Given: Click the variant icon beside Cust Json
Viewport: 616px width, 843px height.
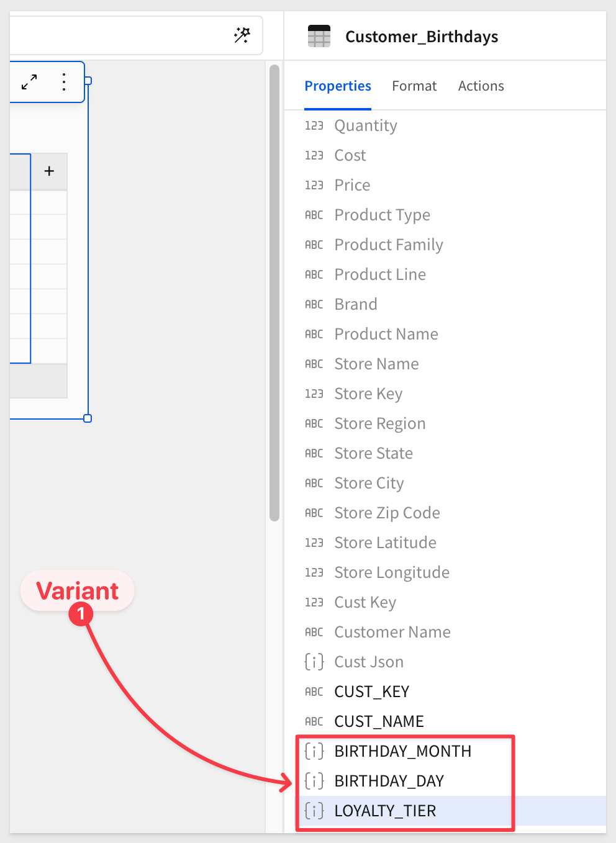Looking at the screenshot, I should 314,662.
